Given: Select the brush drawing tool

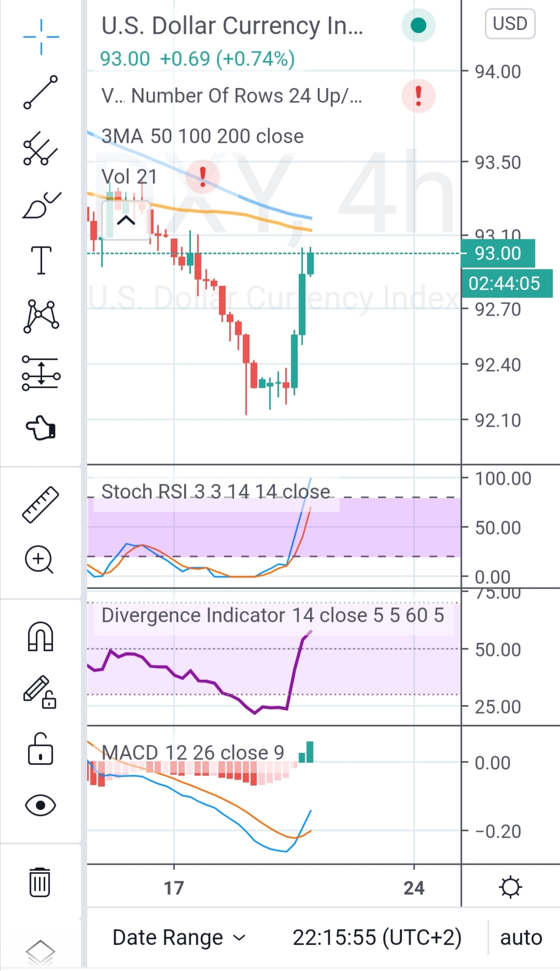Looking at the screenshot, I should click(x=41, y=206).
